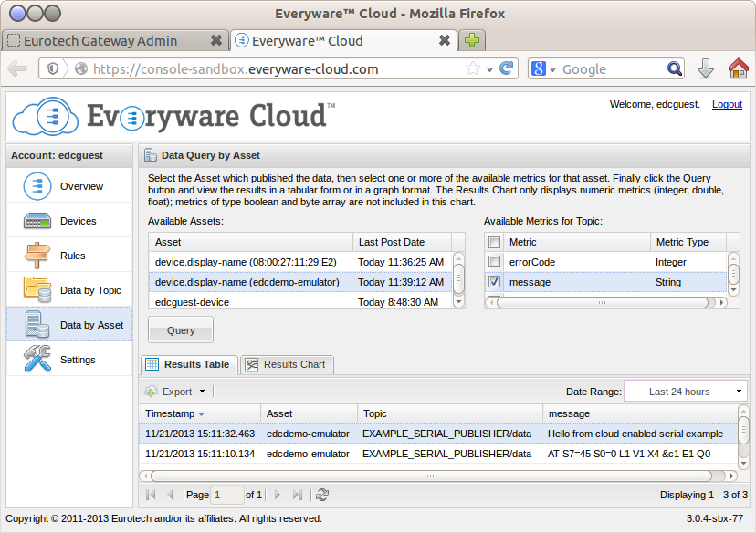Uncheck the message metric checkbox
Image resolution: width=756 pixels, height=533 pixels.
pyautogui.click(x=494, y=281)
